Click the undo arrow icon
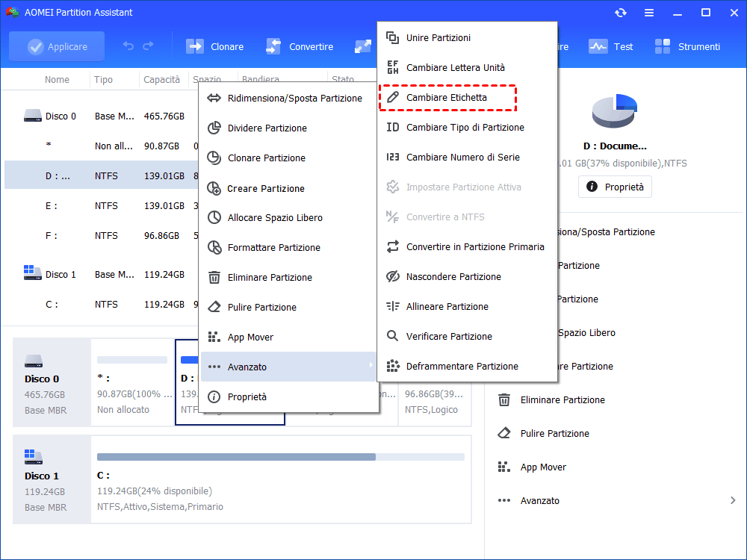This screenshot has height=560, width=747. tap(128, 46)
